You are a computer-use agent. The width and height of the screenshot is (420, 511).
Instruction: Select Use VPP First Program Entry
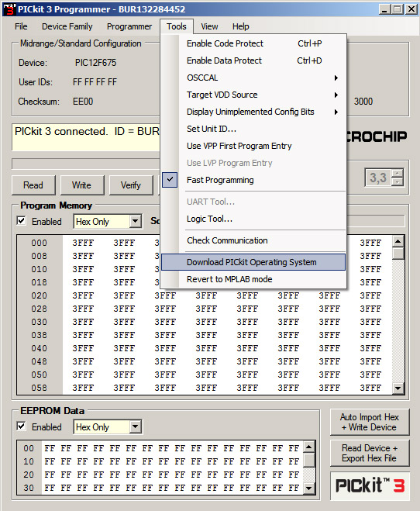253,146
